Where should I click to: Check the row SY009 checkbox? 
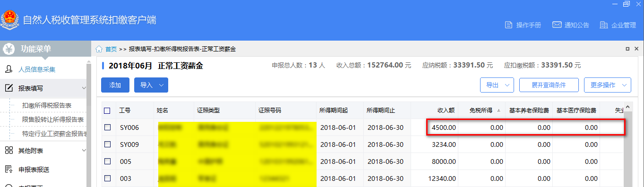(107, 144)
